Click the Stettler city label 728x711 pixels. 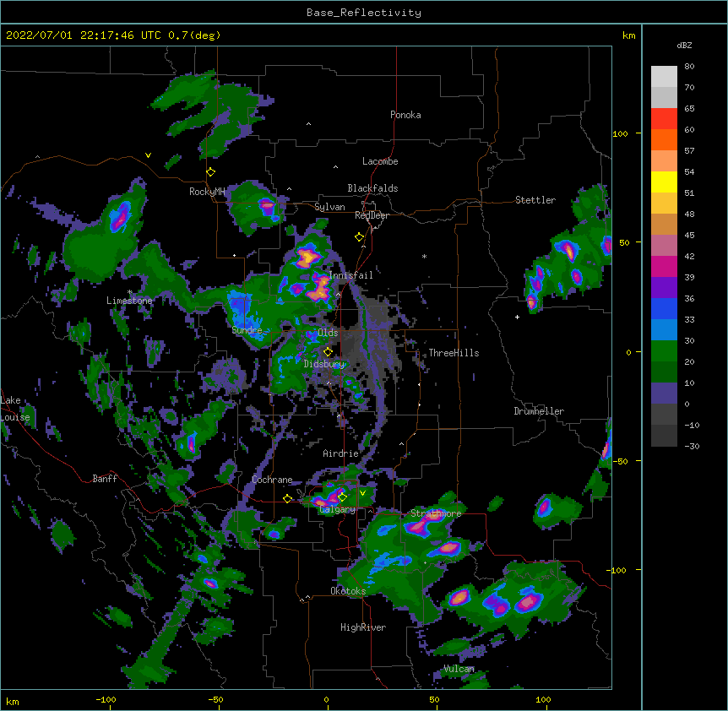(535, 200)
